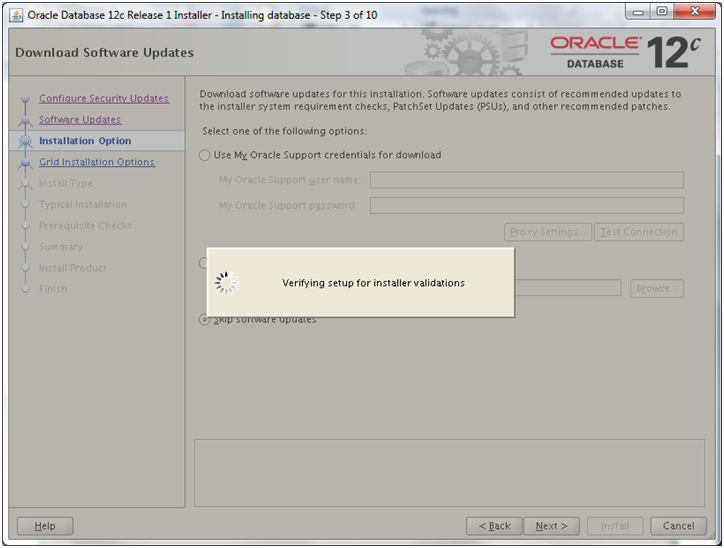Go Back to previous step
This screenshot has height=548, width=724.
pyautogui.click(x=494, y=526)
